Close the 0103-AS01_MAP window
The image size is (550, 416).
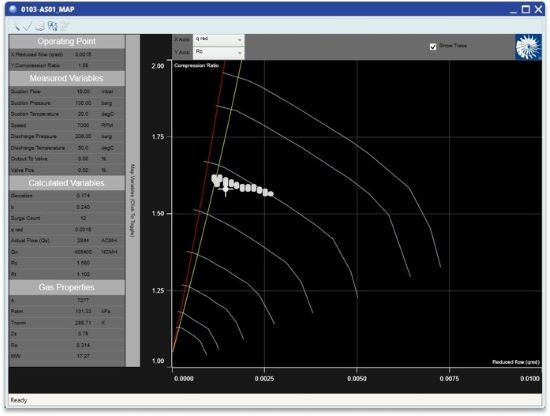tap(538, 9)
